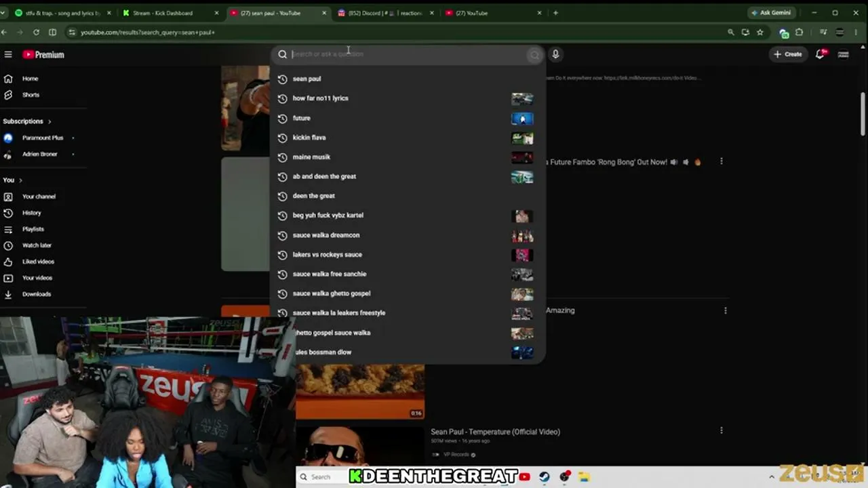Screen dimensions: 868x488
Task: Go back with the browser back arrow
Action: coord(4,32)
